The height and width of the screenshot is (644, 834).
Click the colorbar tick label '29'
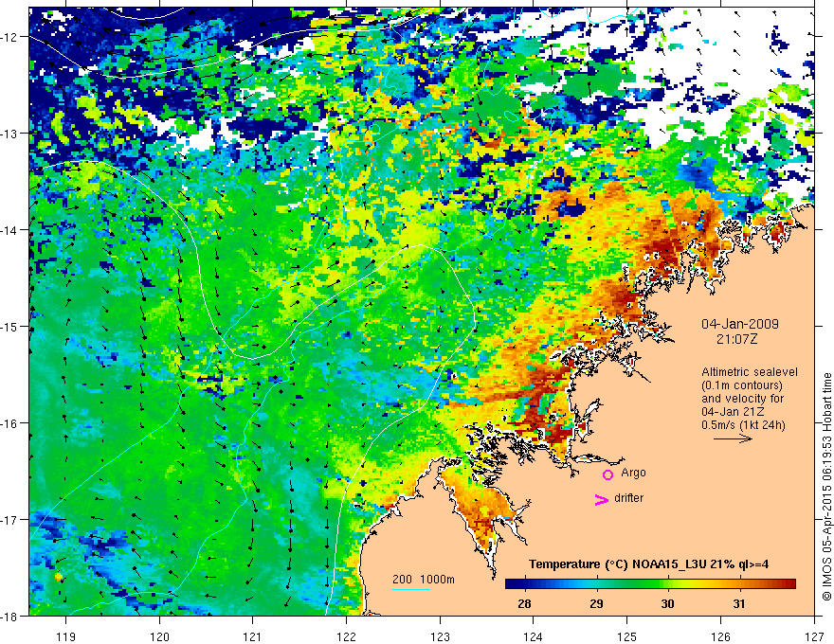pos(597,603)
